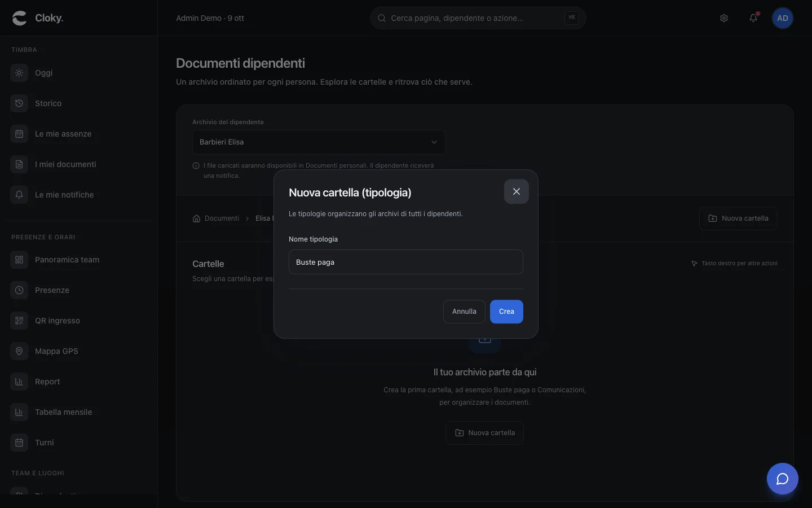Select Le mie assenze calendar icon
The width and height of the screenshot is (812, 508).
pyautogui.click(x=19, y=134)
